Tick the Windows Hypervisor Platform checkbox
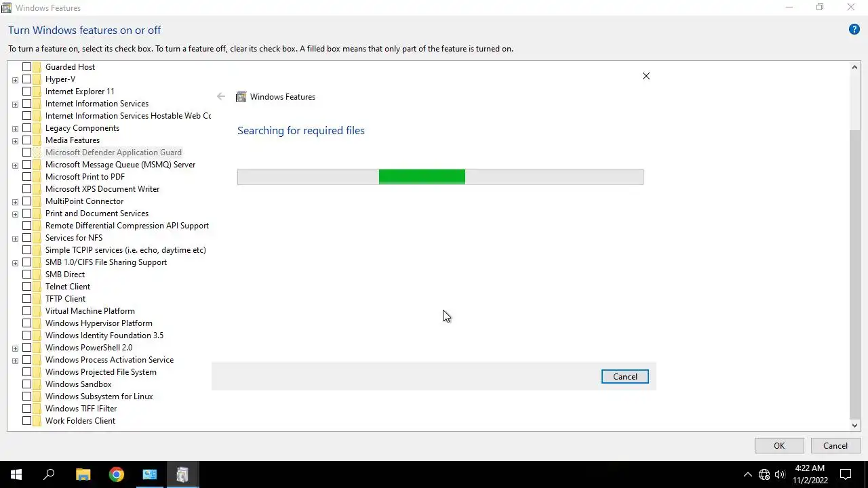Image resolution: width=868 pixels, height=488 pixels. coord(27,323)
